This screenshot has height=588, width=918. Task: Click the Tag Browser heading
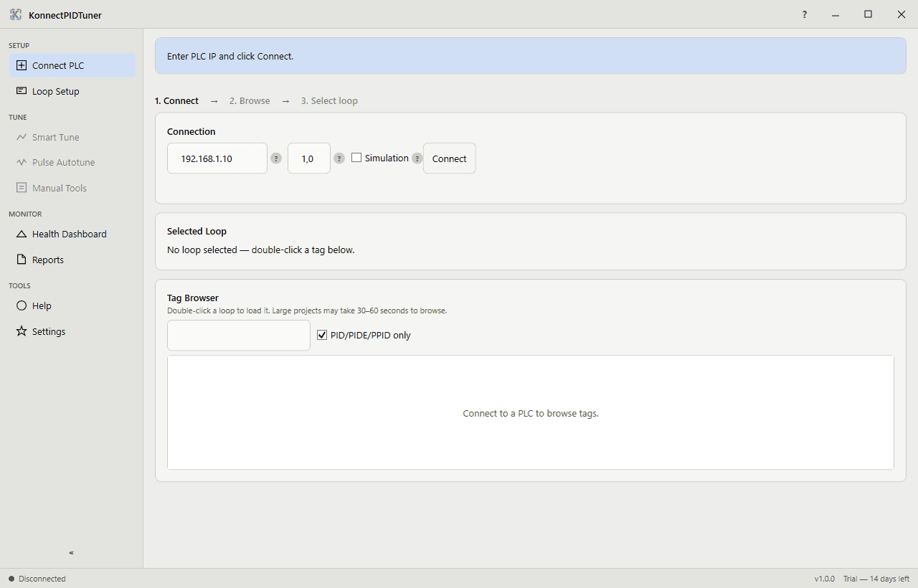click(x=193, y=298)
